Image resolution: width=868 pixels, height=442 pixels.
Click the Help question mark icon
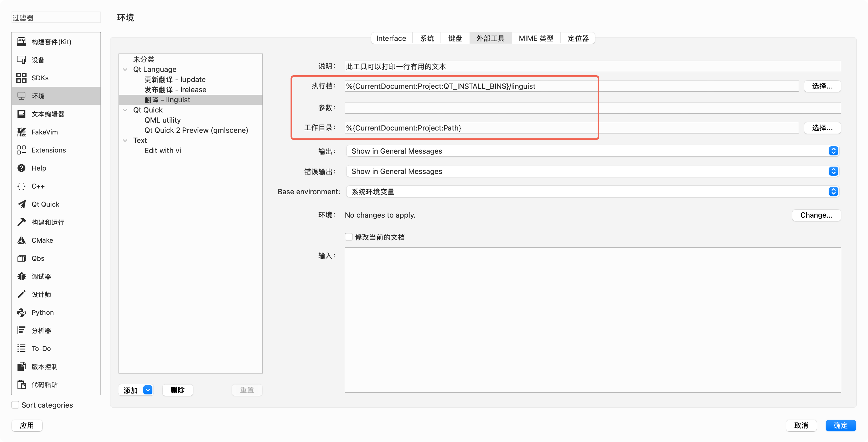tap(21, 168)
